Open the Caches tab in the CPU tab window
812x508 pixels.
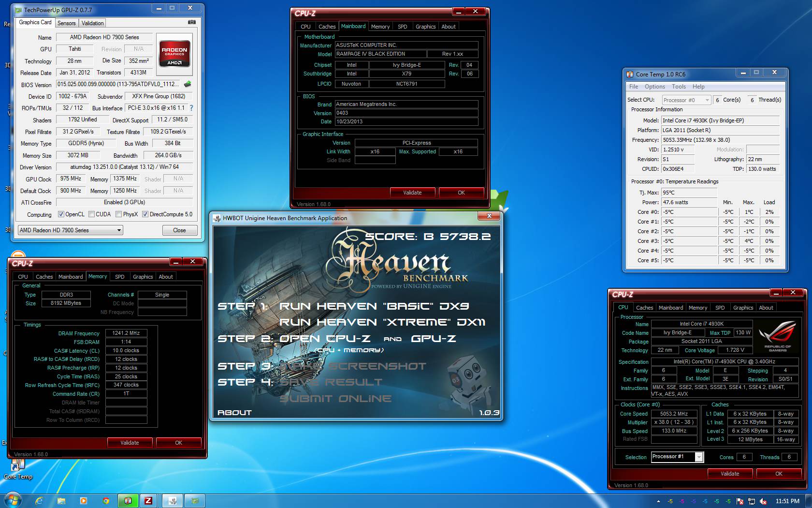point(644,308)
